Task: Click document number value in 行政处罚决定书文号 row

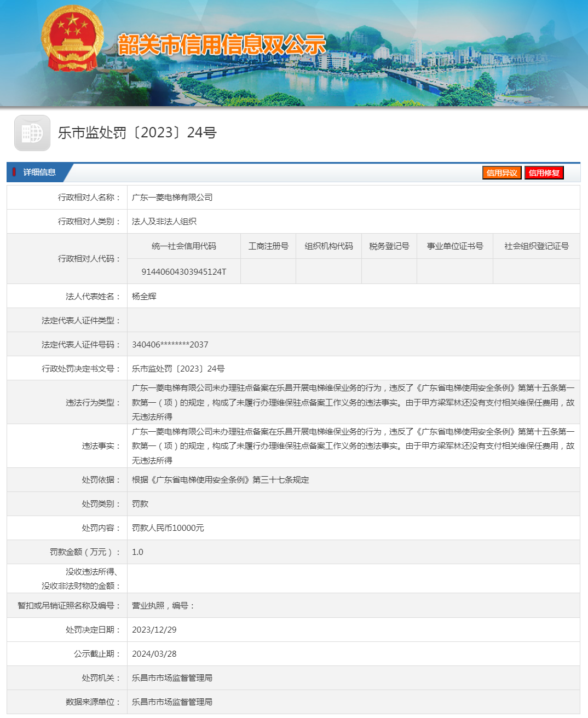Action: [x=178, y=369]
